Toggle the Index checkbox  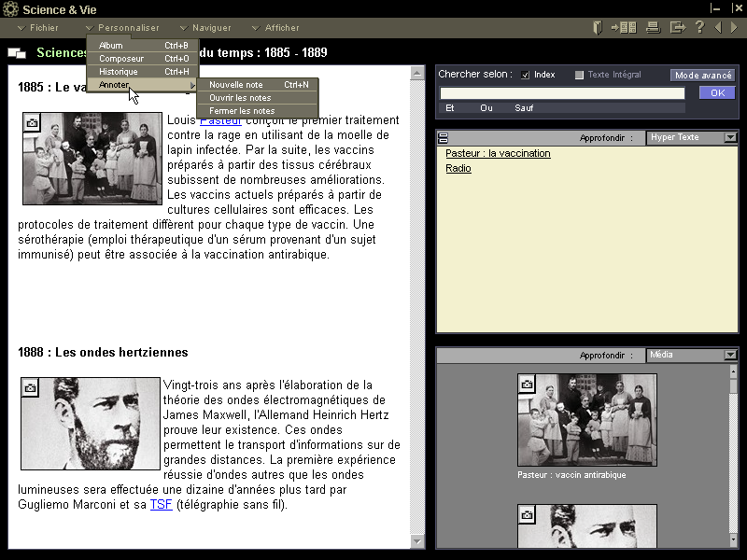click(525, 76)
